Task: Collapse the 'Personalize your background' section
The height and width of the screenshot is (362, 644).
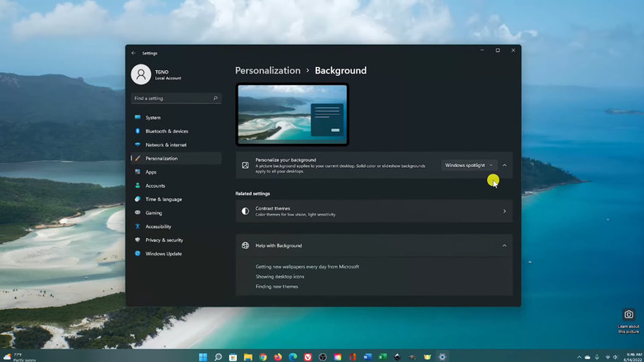Action: pos(504,165)
